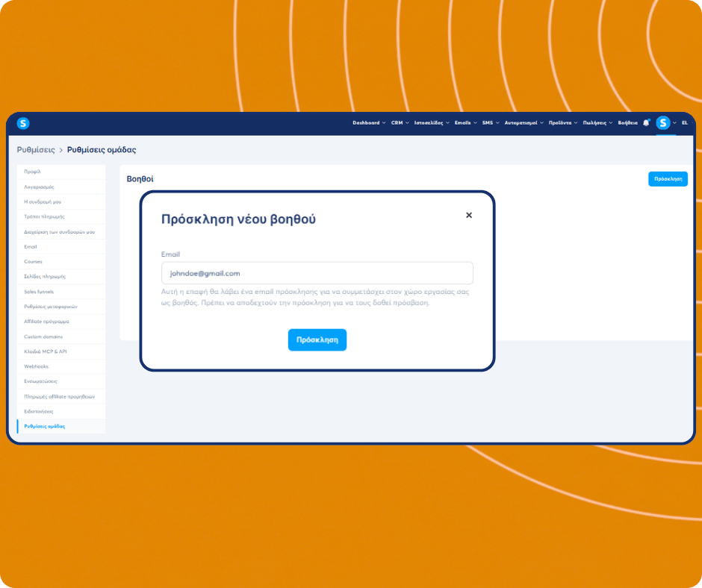
Task: Select Courses in the settings sidebar
Action: point(61,261)
